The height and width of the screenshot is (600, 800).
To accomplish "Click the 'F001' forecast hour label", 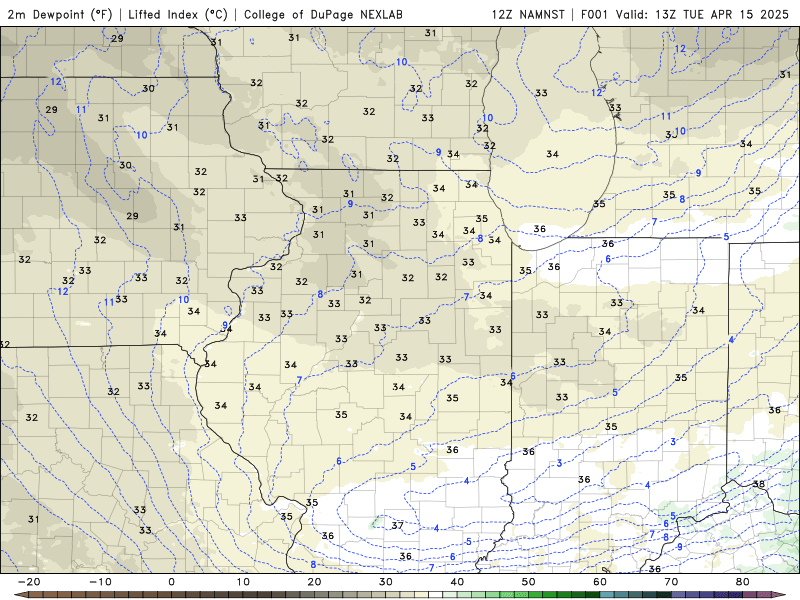I will coord(594,14).
